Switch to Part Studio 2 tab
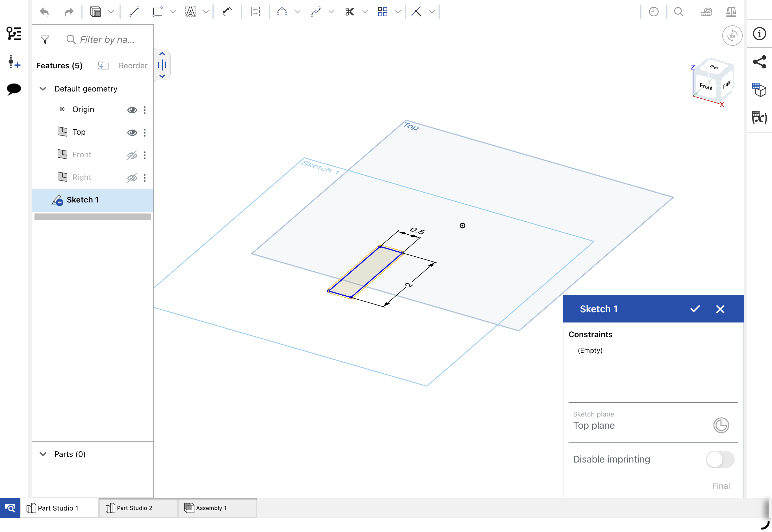Viewport: 772px width, 532px height. click(x=134, y=508)
